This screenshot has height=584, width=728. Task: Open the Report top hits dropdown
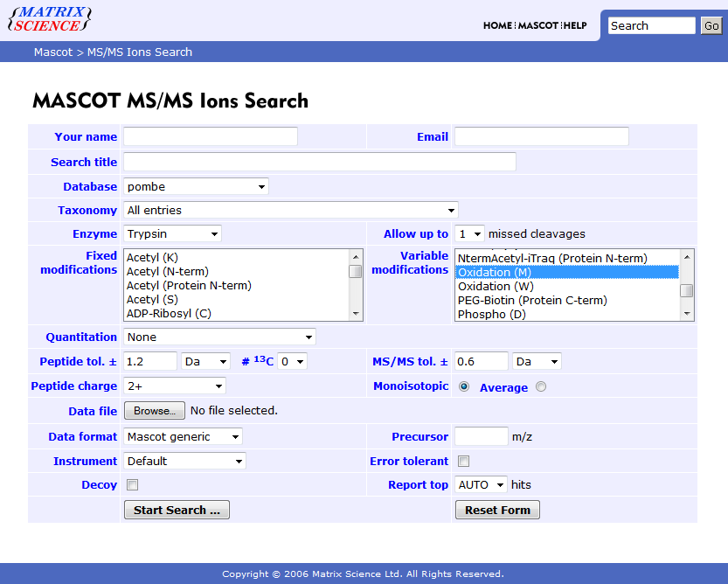coord(481,484)
